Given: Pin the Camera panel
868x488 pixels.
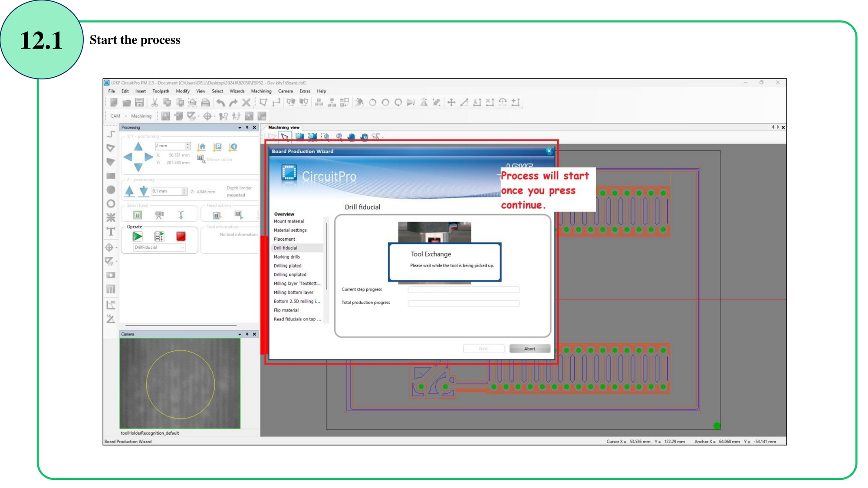Looking at the screenshot, I should pyautogui.click(x=247, y=334).
